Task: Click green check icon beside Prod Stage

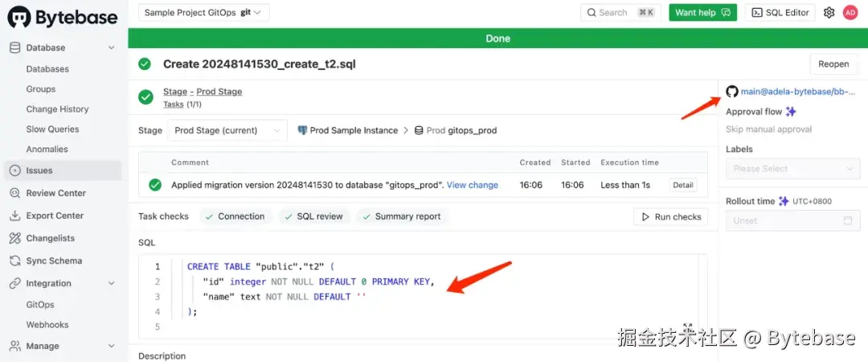Action: [146, 97]
